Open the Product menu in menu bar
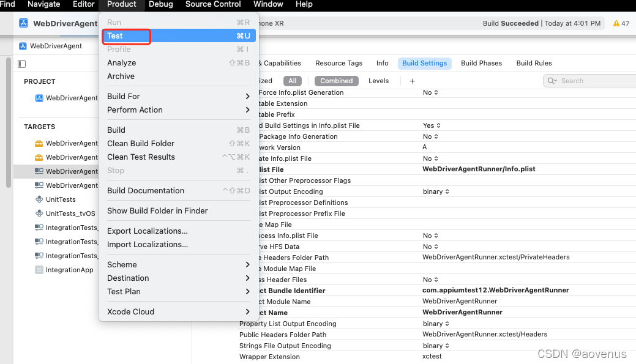This screenshot has width=636, height=364. coord(122,4)
